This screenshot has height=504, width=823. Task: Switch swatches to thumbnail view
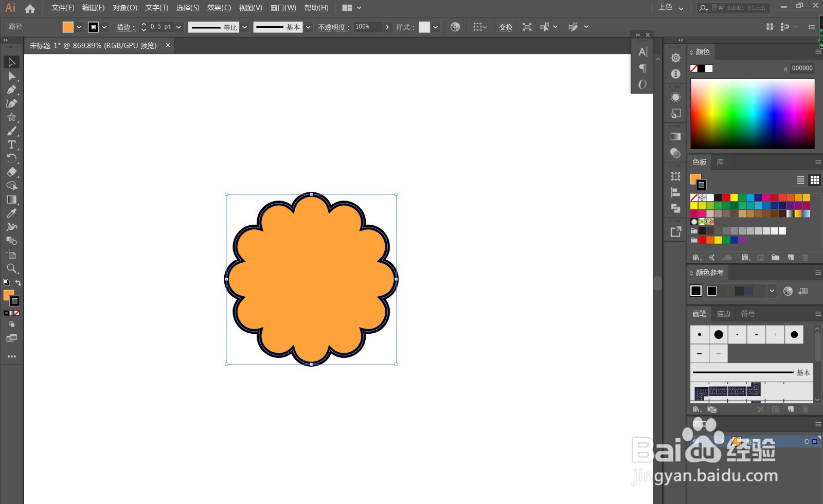click(814, 180)
